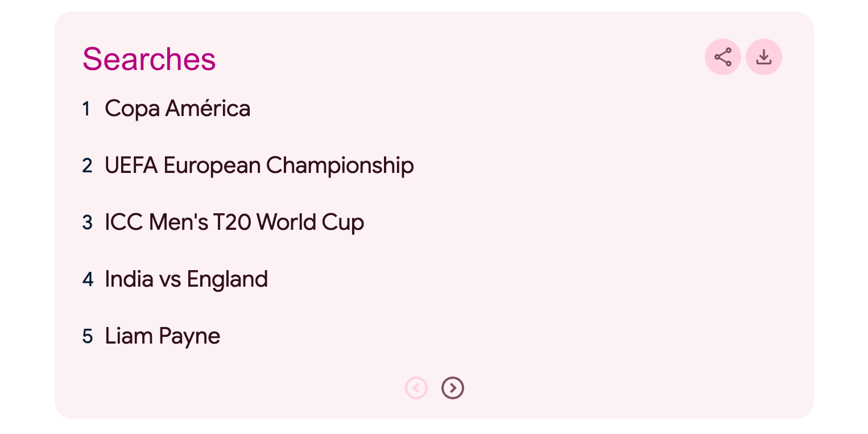Open the Copa América search result
868x434 pixels.
(177, 109)
